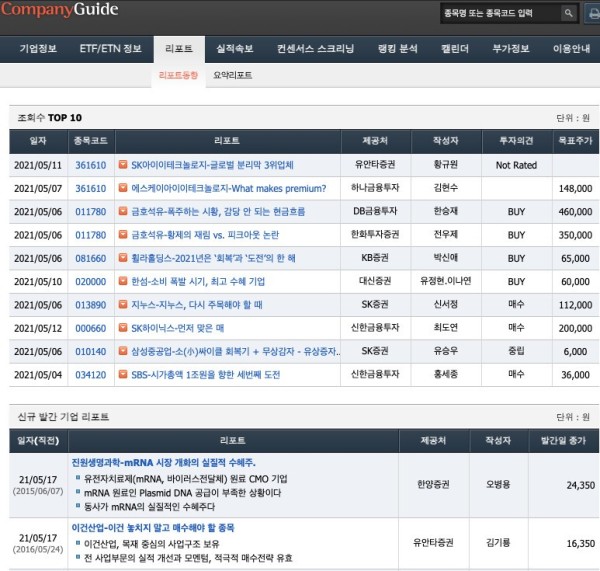
Task: Open report icon for SK아이이테크놀로지-글로벌 분리막 3위업체
Action: pos(123,165)
